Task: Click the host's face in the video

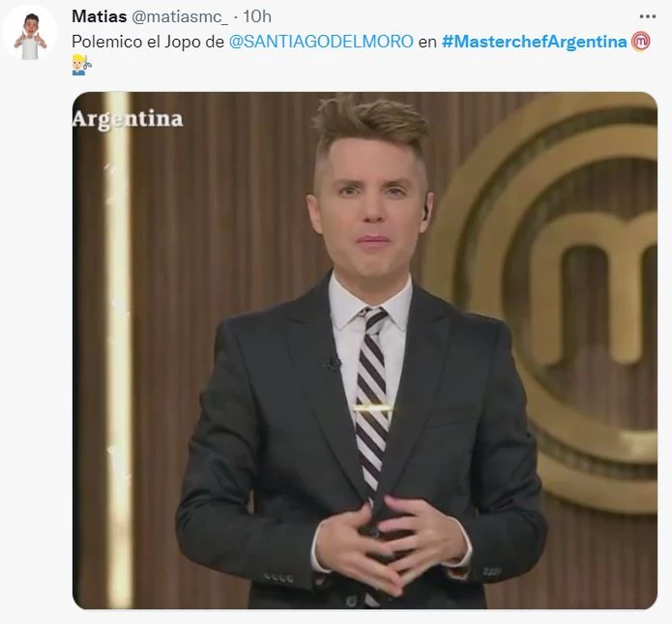Action: coord(371,208)
